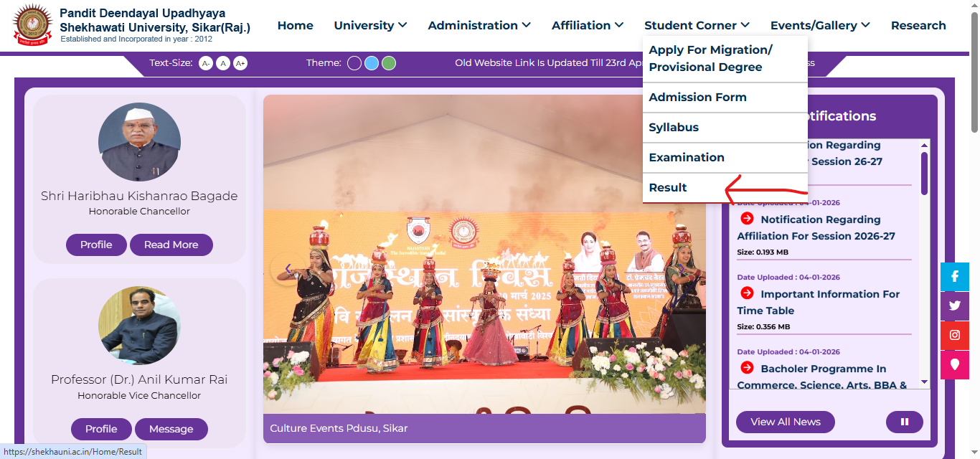Increase text size using the A+ control
Image resolution: width=980 pixels, height=459 pixels.
coord(240,63)
